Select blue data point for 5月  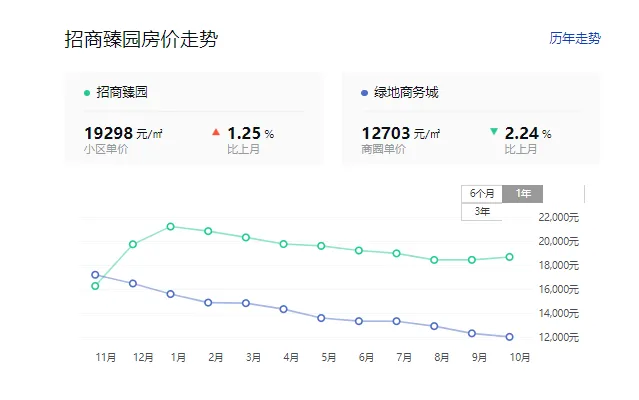(321, 318)
